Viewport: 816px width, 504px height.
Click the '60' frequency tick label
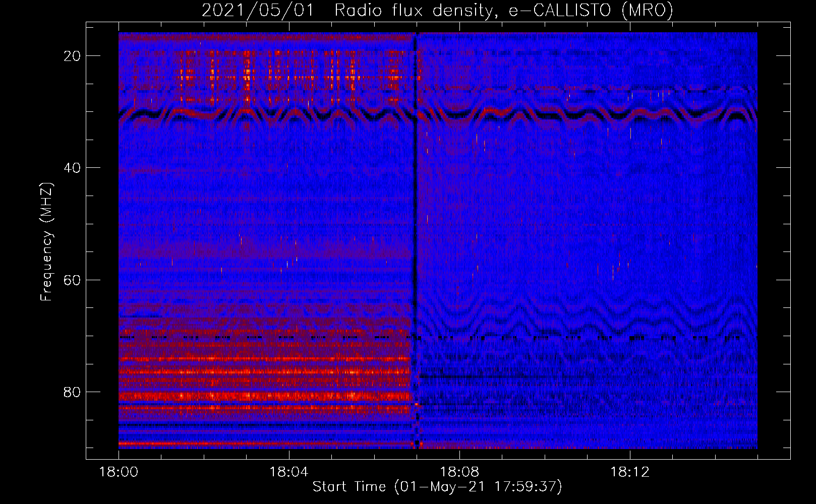73,280
